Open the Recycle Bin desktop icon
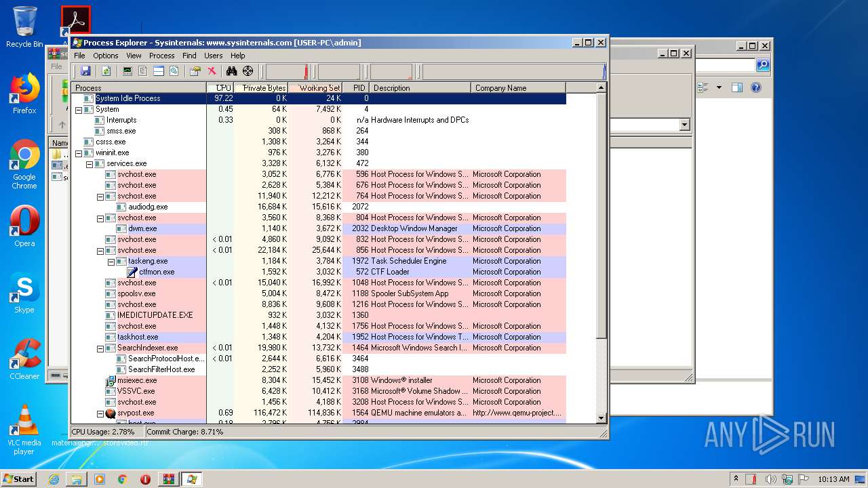The image size is (868, 488). [24, 27]
